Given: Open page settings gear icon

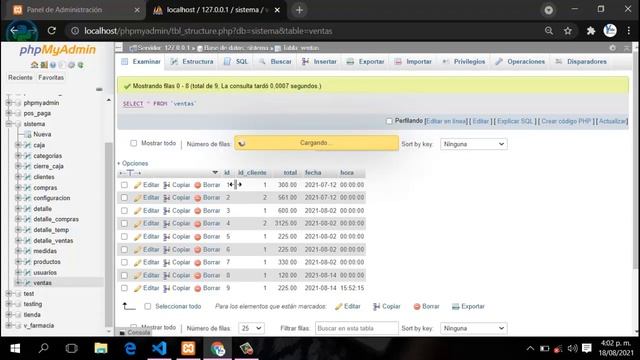Looking at the screenshot, I should tap(613, 48).
